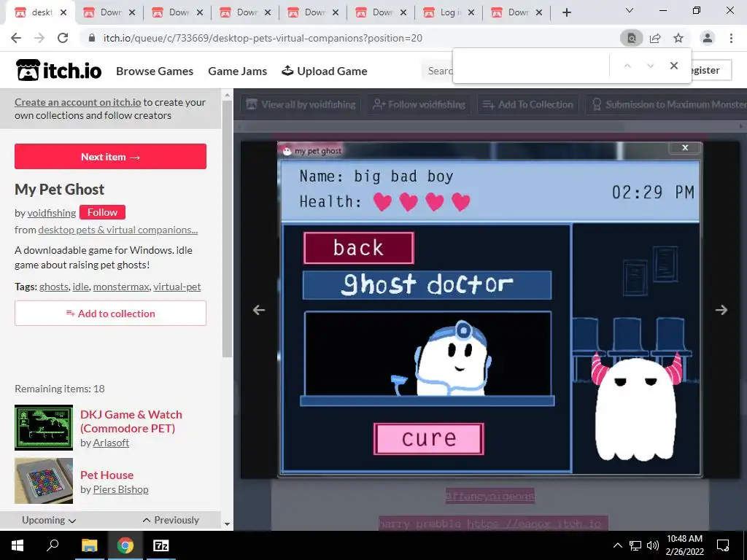The image size is (747, 560).
Task: Open the Pet House title link
Action: [107, 475]
